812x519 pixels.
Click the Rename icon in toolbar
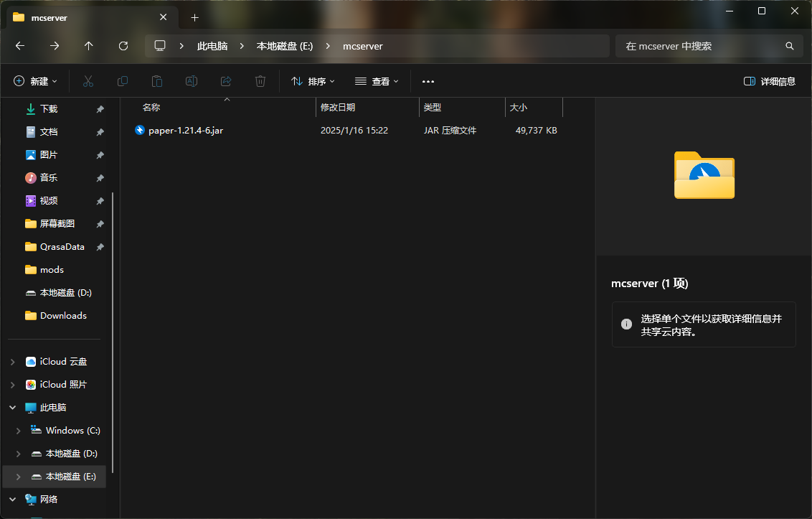pos(192,82)
